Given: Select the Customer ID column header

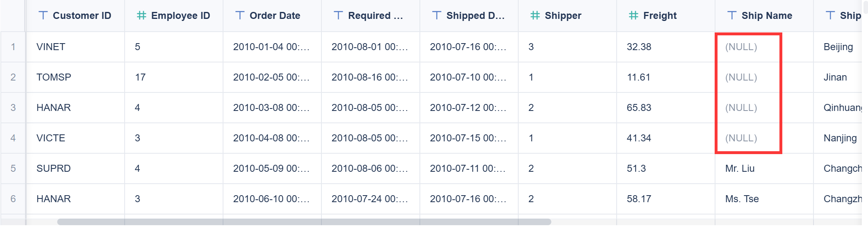Looking at the screenshot, I should (82, 16).
